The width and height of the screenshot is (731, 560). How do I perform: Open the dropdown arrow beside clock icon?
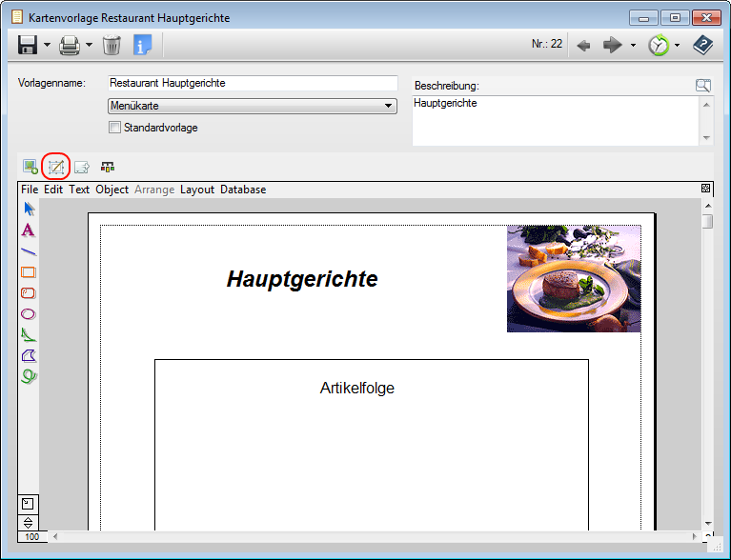point(677,46)
